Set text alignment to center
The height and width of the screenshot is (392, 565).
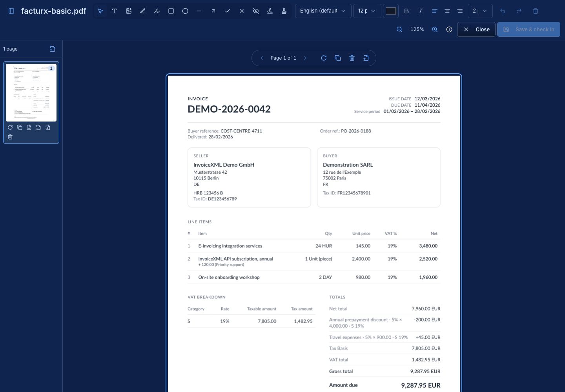point(447,11)
